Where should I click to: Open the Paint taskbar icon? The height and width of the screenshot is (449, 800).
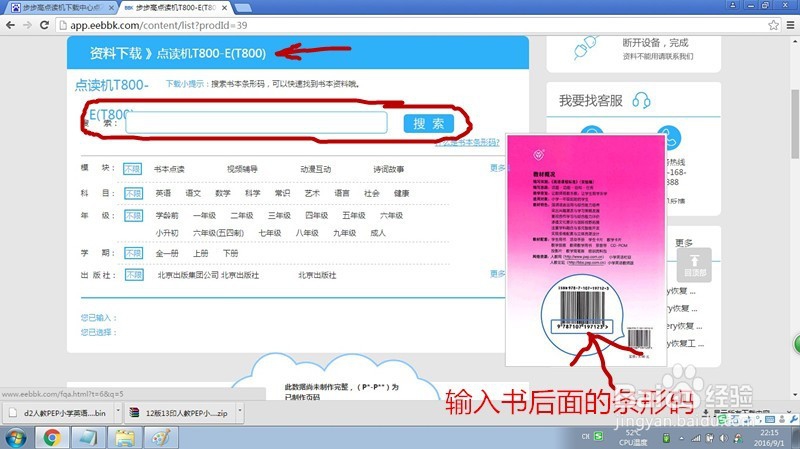coord(161,438)
